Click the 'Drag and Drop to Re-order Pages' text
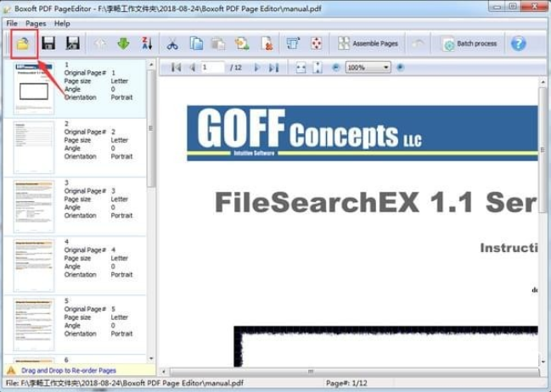Viewport: 551px width, 392px height. pos(69,370)
